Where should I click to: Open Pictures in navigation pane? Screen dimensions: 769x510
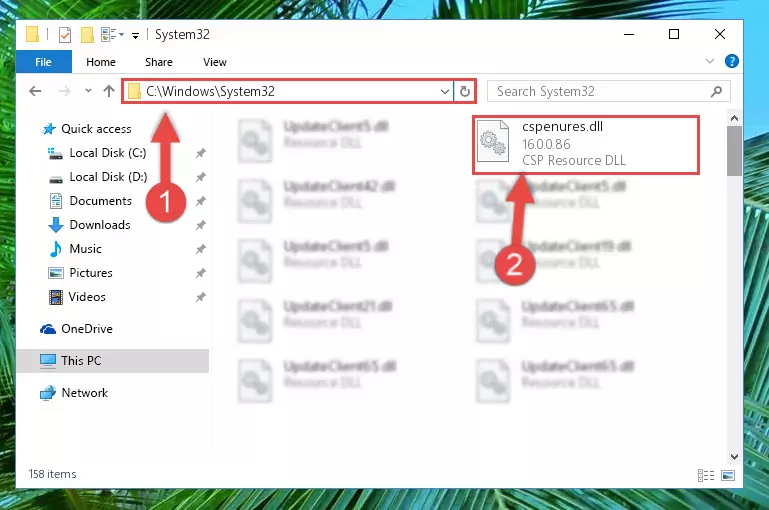pyautogui.click(x=91, y=273)
